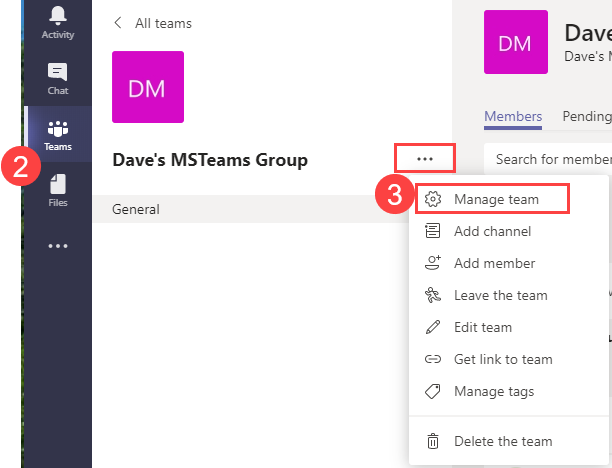
Task: Click the tag icon for Manage tags
Action: (x=432, y=391)
